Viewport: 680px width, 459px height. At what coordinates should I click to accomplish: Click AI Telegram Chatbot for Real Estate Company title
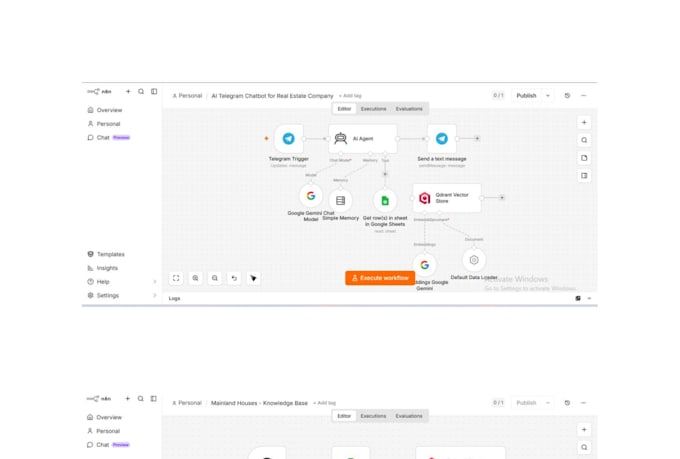[x=272, y=96]
